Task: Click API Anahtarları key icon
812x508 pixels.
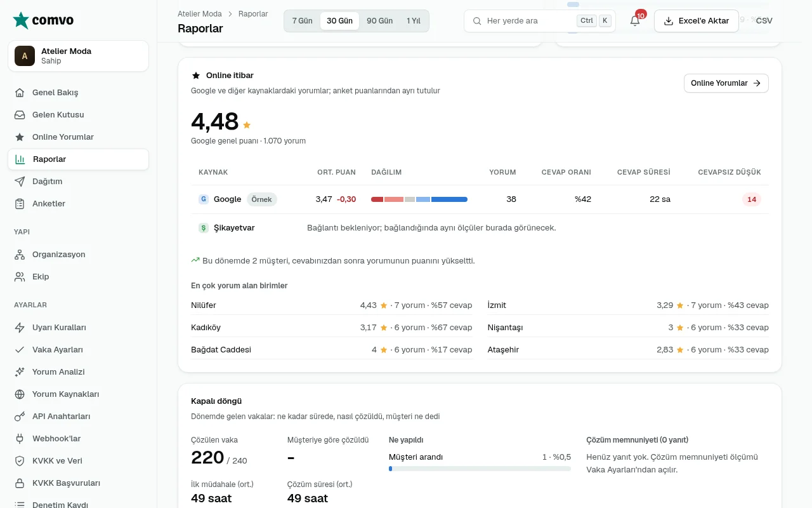Action: pyautogui.click(x=20, y=417)
